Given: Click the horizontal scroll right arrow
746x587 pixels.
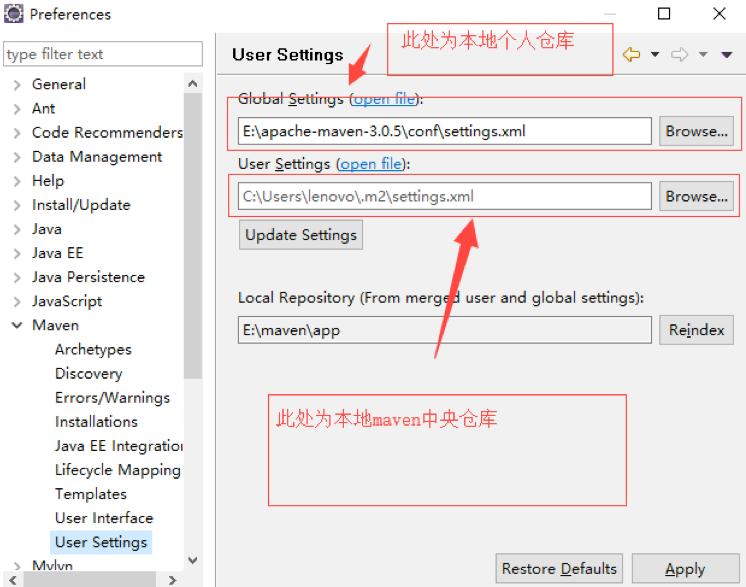Looking at the screenshot, I should click(x=173, y=580).
